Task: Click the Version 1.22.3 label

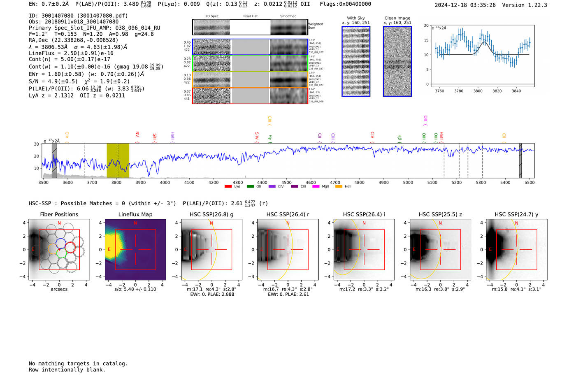Action: click(525, 5)
